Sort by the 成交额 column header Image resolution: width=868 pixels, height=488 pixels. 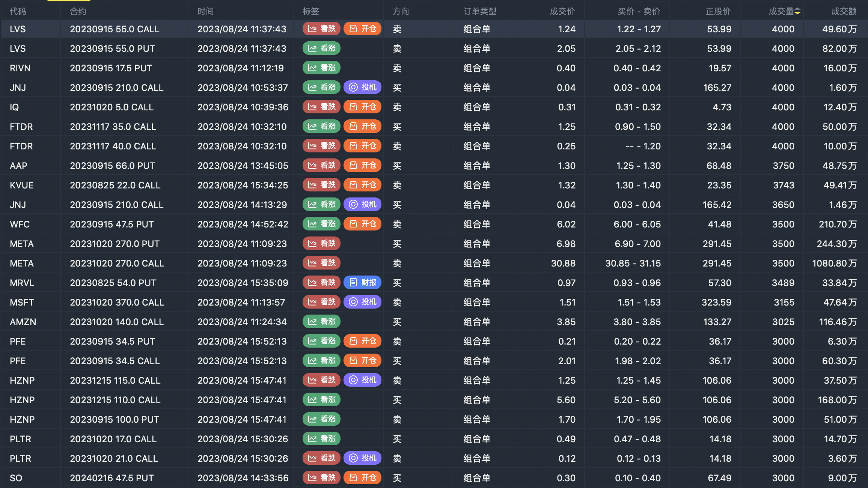click(x=844, y=12)
